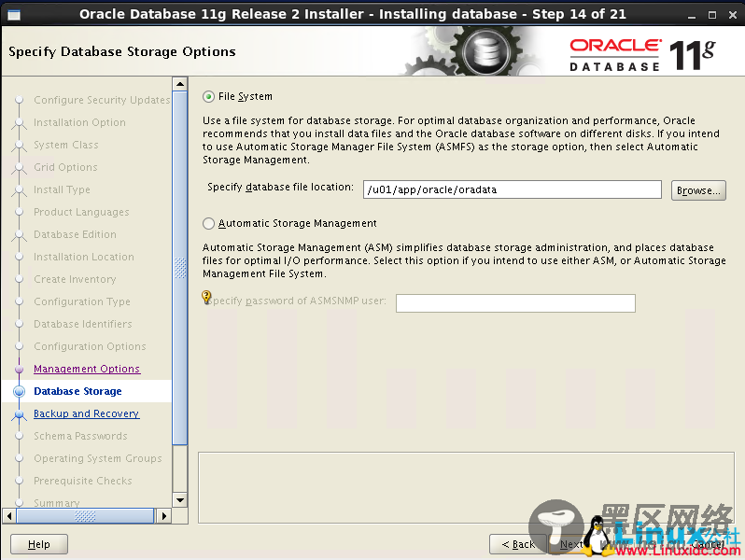Click Grid Options step
Image resolution: width=745 pixels, height=560 pixels.
(x=65, y=167)
